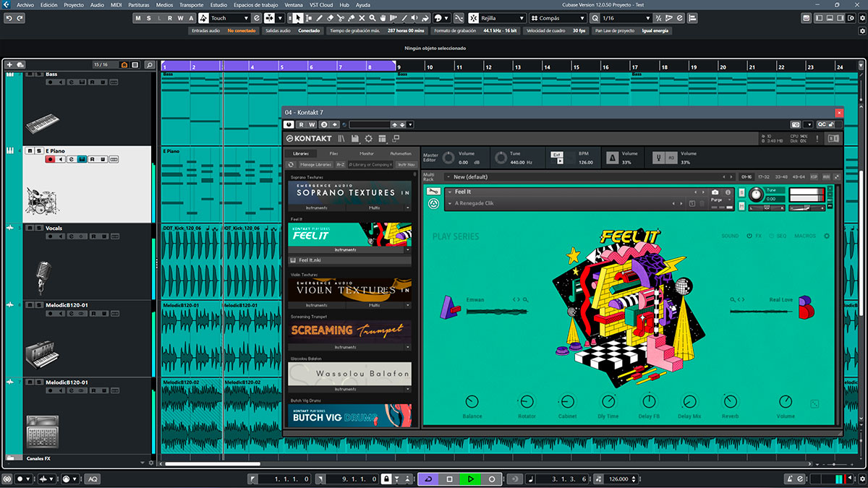Image resolution: width=868 pixels, height=488 pixels.
Task: Adjust Master Editor Volume knob
Action: pyautogui.click(x=449, y=158)
